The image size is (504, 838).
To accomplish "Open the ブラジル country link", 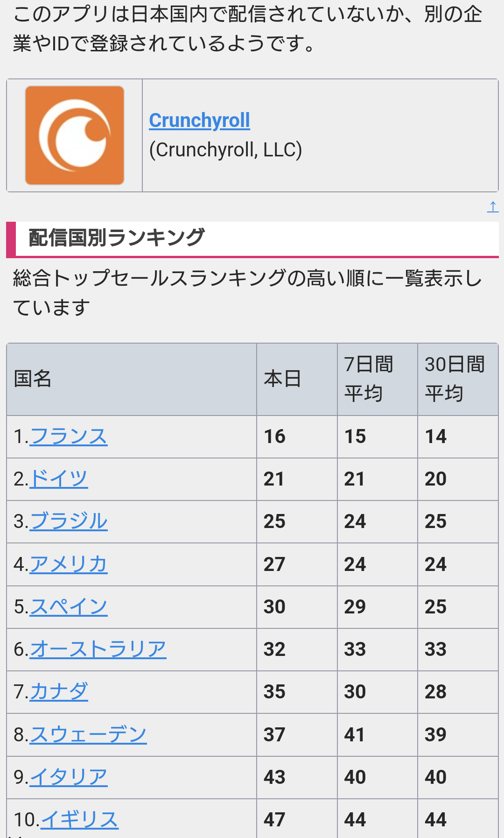I will pos(69,521).
